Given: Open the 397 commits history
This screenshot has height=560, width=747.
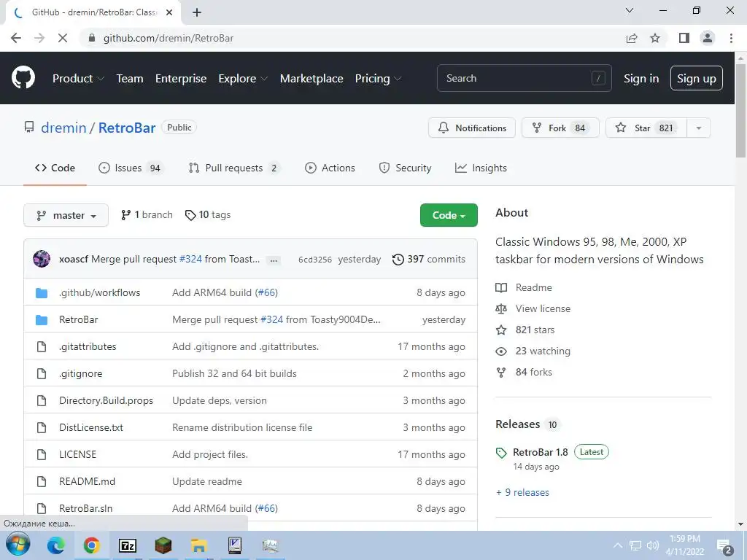Looking at the screenshot, I should click(429, 259).
